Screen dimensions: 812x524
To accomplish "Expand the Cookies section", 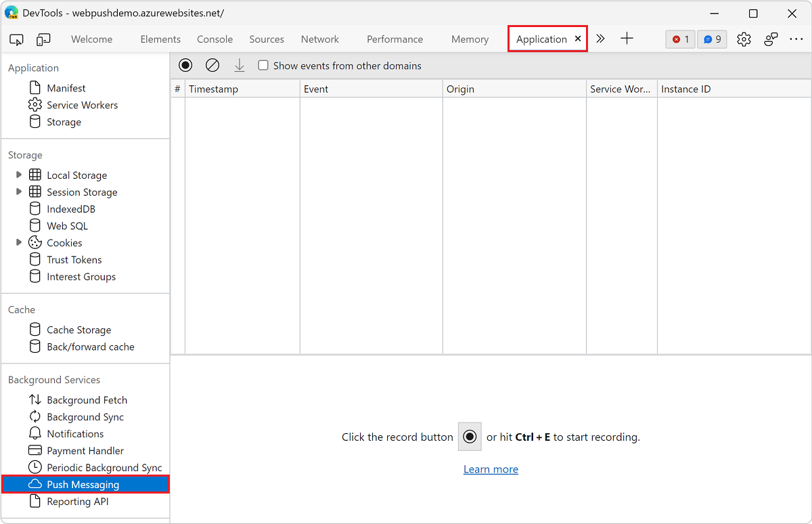I will click(x=18, y=242).
